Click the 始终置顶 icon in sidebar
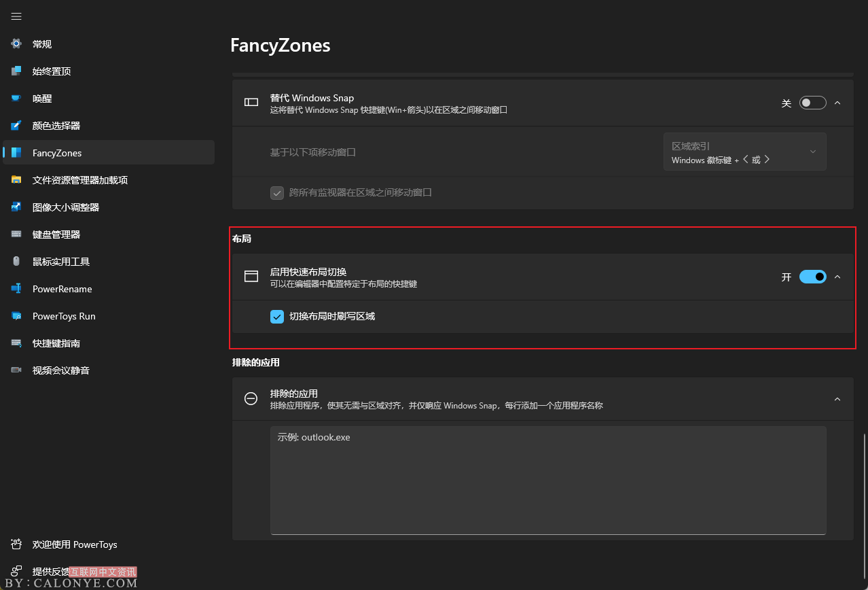Image resolution: width=868 pixels, height=590 pixels. (x=16, y=71)
